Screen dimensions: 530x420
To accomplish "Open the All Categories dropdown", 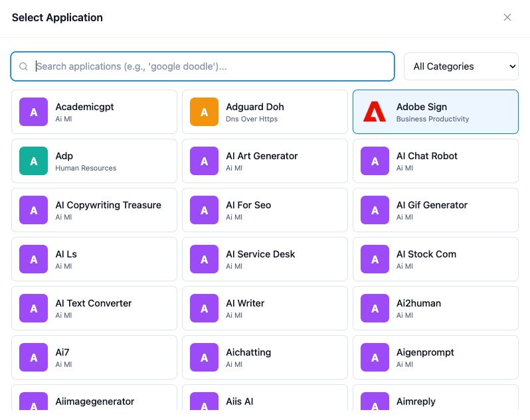I will coord(461,66).
